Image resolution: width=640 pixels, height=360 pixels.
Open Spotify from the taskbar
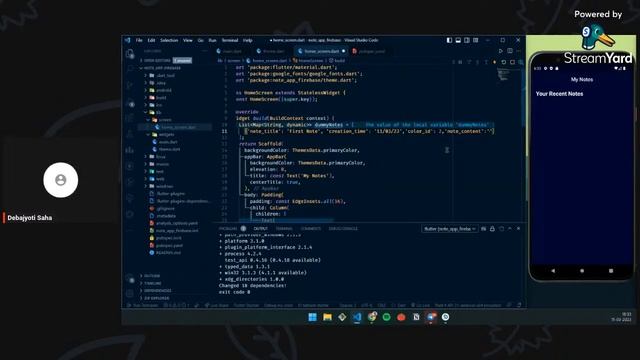[x=387, y=317]
